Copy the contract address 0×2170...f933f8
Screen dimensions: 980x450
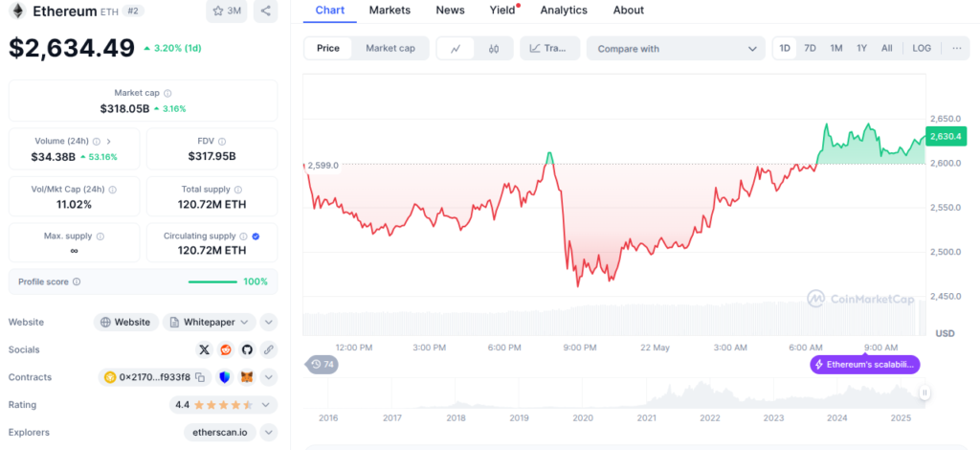(200, 377)
